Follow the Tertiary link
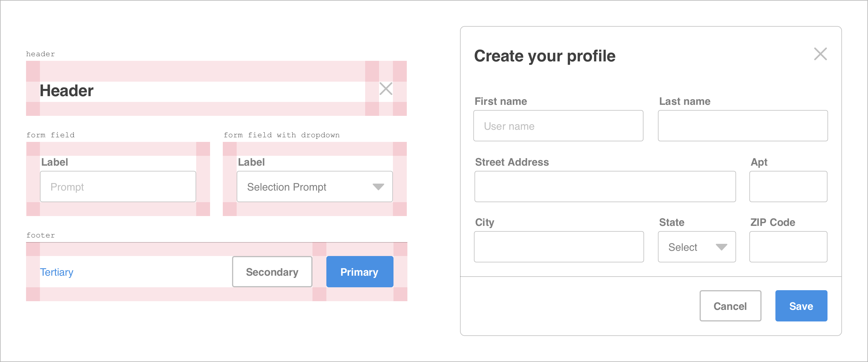 [x=57, y=272]
